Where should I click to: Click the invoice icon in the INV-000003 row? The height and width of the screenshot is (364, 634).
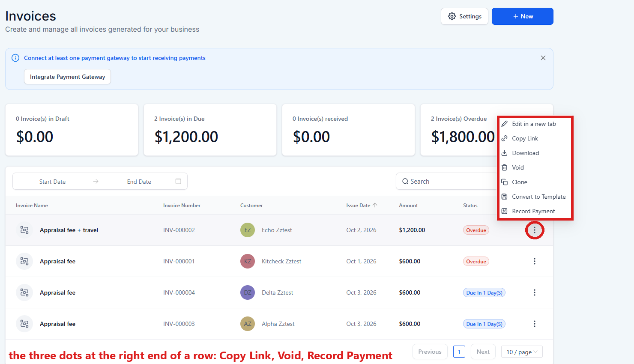pos(24,324)
